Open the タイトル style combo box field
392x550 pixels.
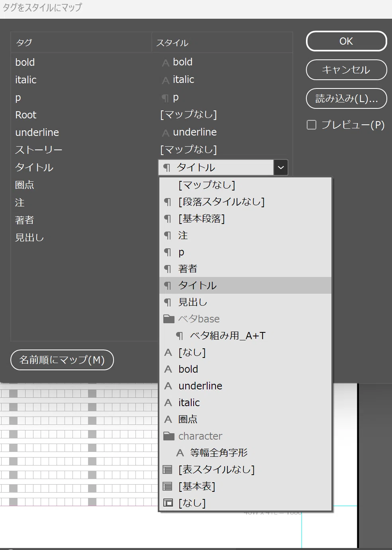(216, 167)
